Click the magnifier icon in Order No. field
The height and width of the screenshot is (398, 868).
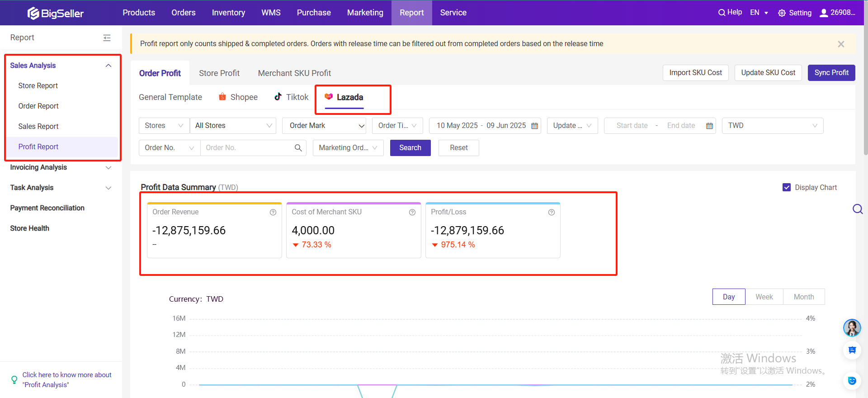[298, 148]
